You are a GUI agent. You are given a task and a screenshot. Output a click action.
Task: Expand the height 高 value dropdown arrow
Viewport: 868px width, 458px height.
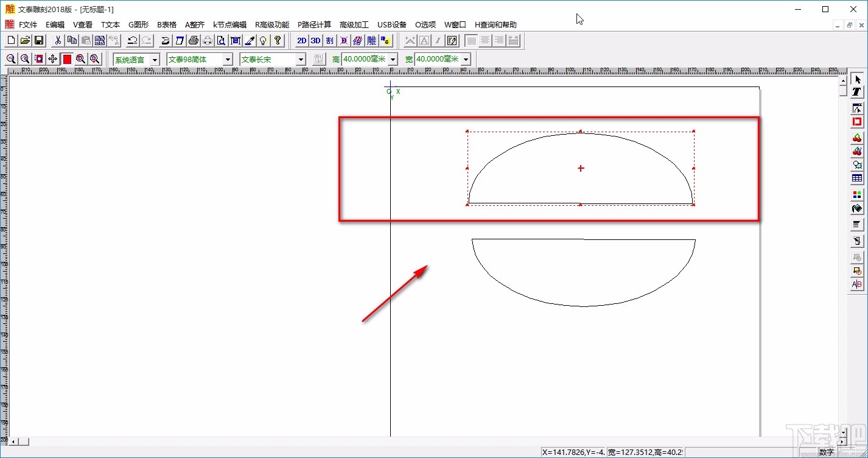[393, 59]
